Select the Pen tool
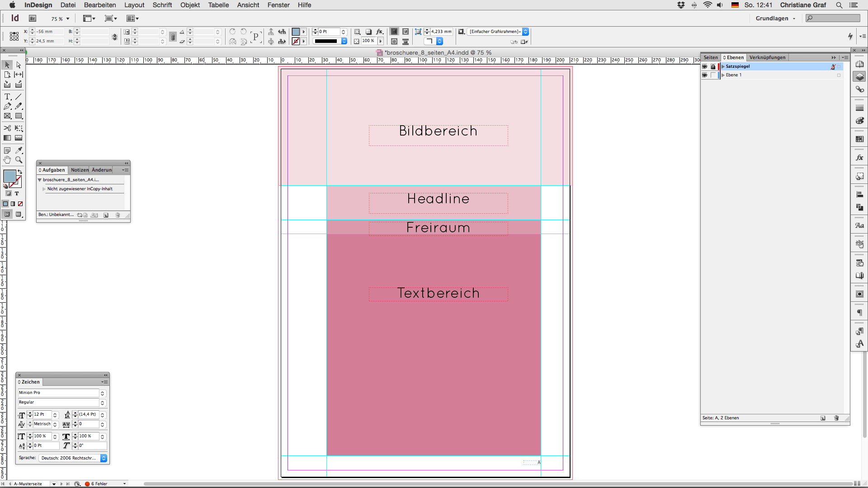 [7, 106]
